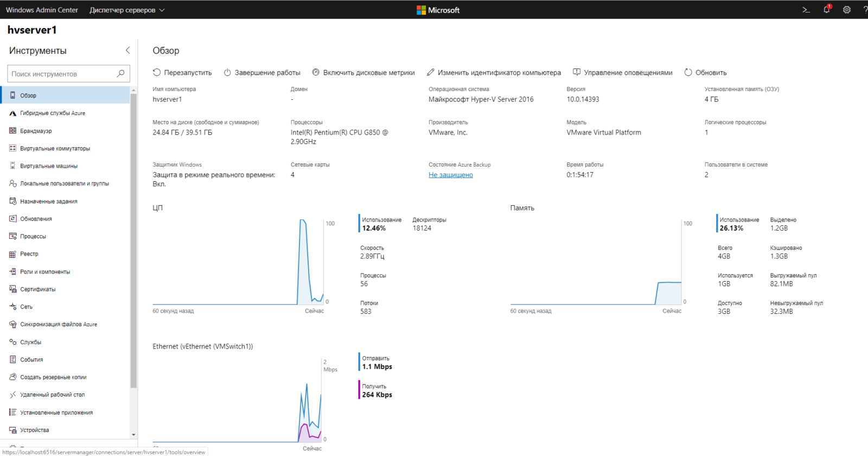Open the Не защищено link
The width and height of the screenshot is (868, 456).
tap(451, 175)
